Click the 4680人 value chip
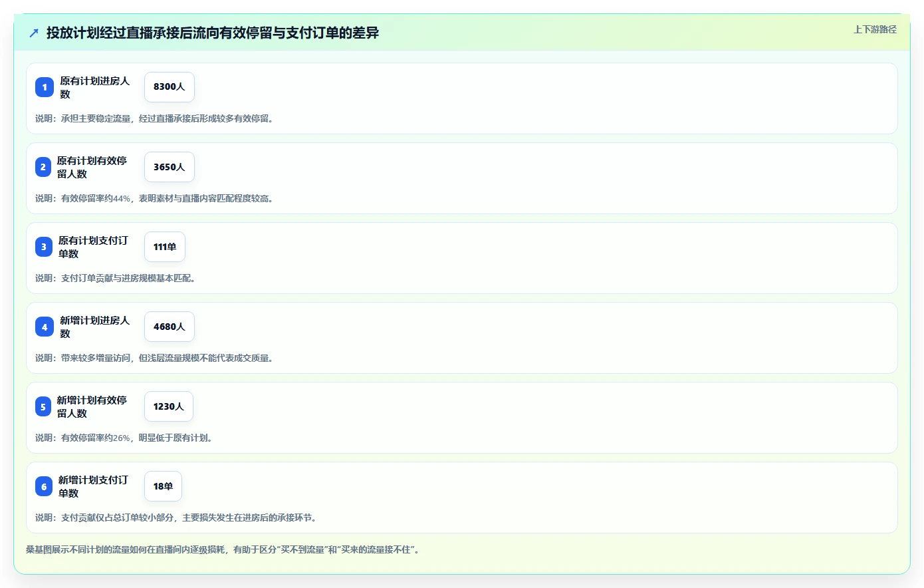The width and height of the screenshot is (924, 588). point(170,327)
